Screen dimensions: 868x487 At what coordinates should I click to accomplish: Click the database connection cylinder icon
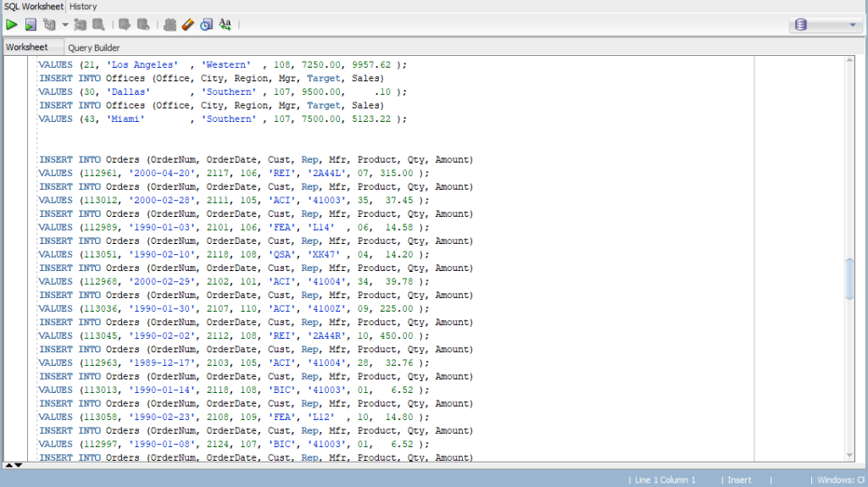click(x=800, y=25)
